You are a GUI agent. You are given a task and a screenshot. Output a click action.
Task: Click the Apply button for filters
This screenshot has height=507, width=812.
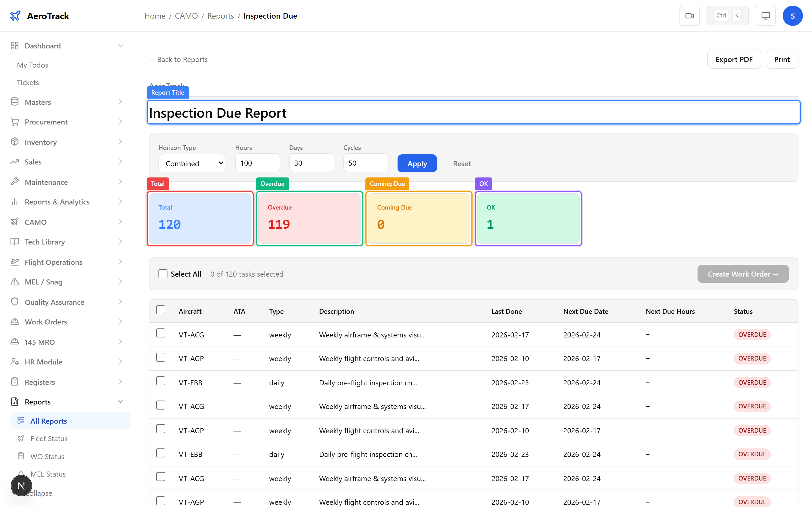point(417,163)
